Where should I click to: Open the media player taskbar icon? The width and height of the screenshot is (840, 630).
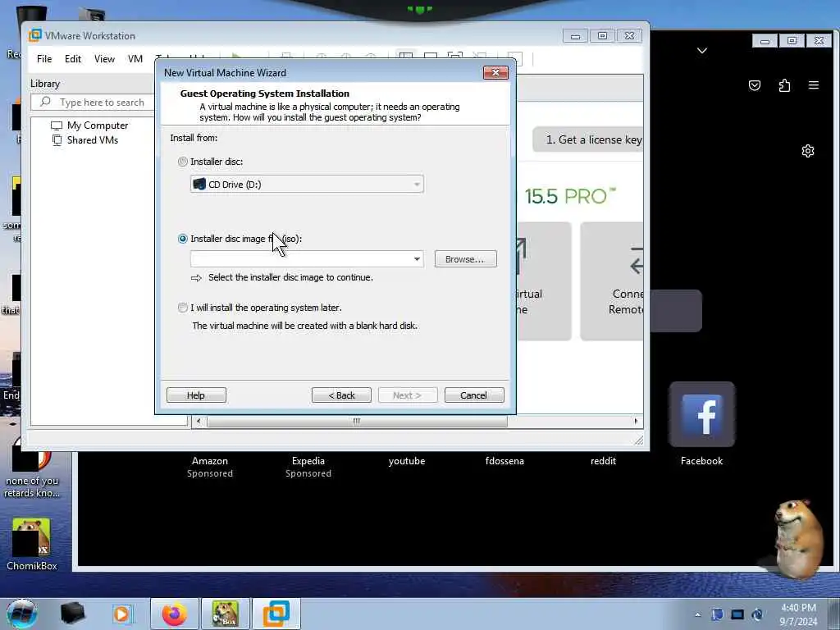(x=122, y=614)
